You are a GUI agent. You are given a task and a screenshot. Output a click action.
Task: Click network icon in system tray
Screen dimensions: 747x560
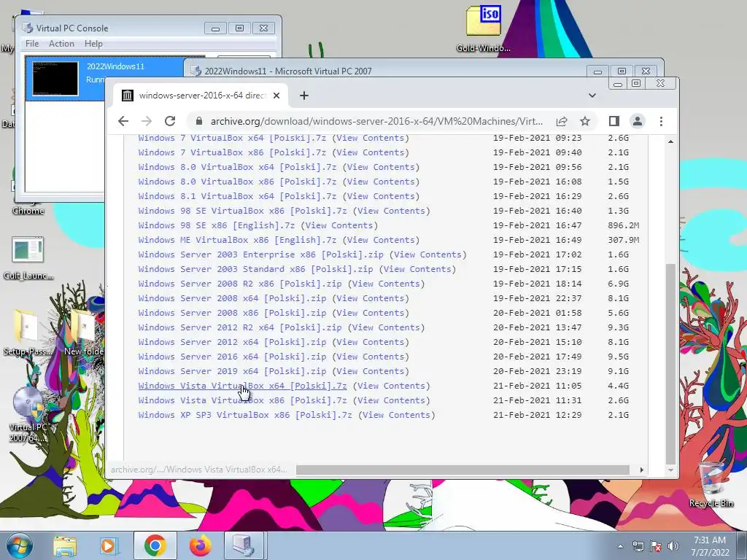638,547
